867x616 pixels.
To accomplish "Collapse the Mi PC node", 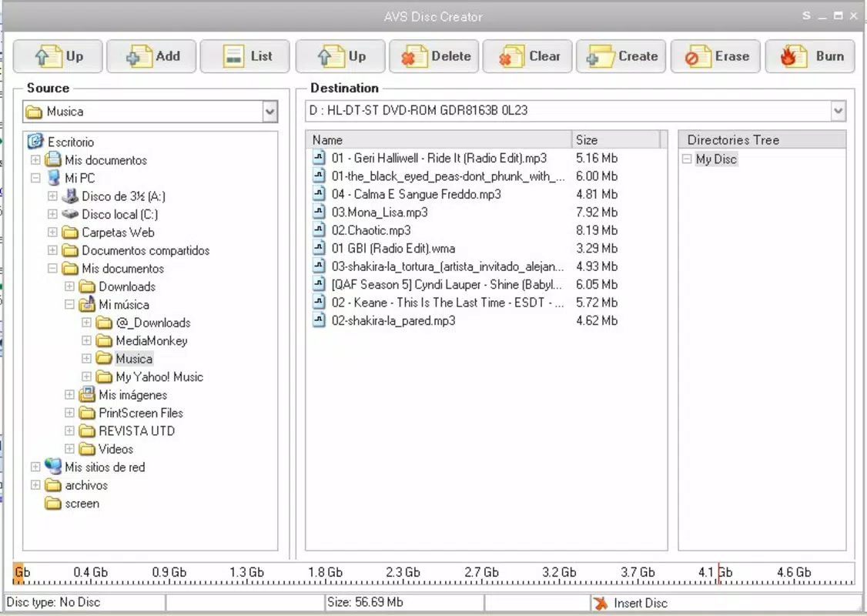I will pyautogui.click(x=35, y=178).
